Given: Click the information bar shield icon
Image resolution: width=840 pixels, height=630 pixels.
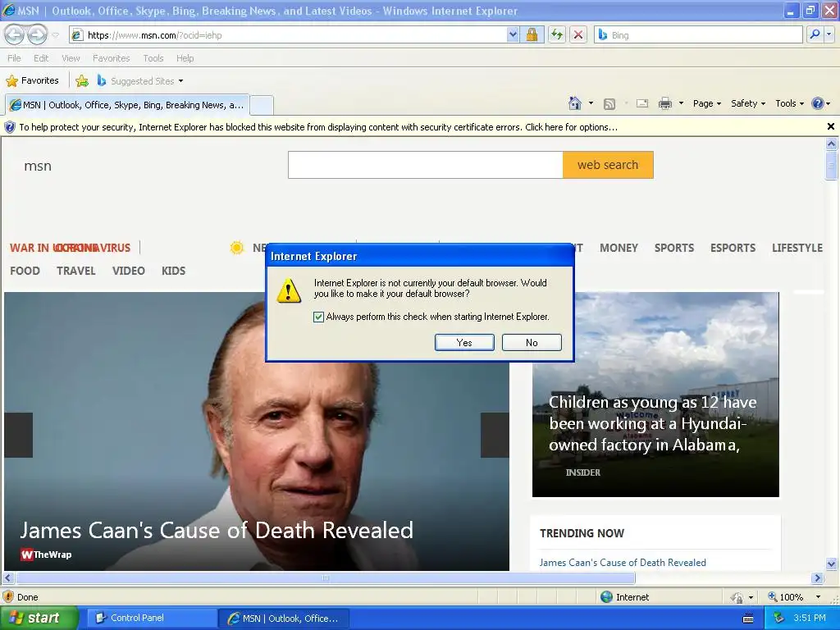Looking at the screenshot, I should [x=10, y=127].
